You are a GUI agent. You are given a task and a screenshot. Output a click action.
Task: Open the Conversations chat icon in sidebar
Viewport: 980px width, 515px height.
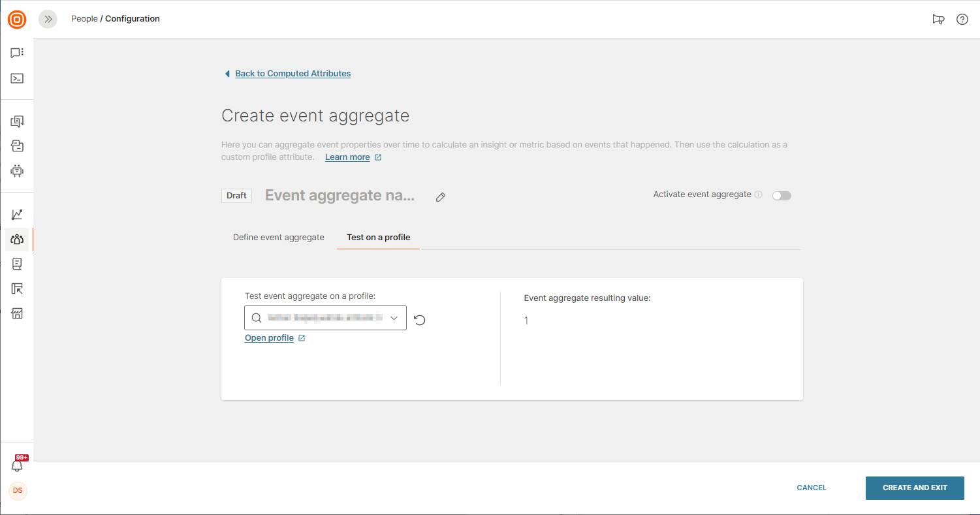coord(17,53)
